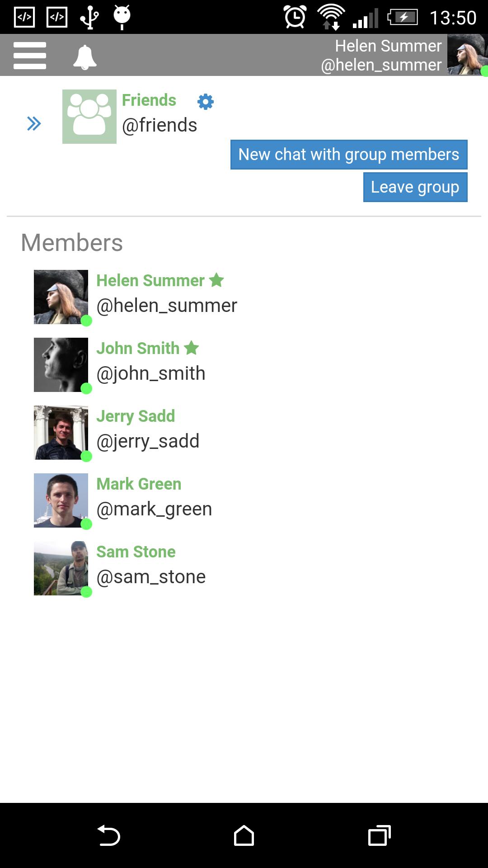Screen dimensions: 488x868
Task: Start new chat with group members
Action: click(x=349, y=155)
